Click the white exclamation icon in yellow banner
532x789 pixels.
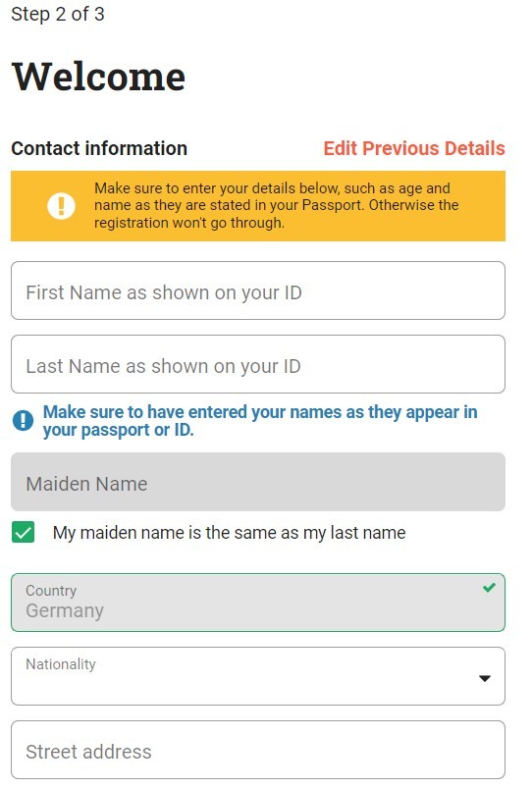tap(61, 206)
